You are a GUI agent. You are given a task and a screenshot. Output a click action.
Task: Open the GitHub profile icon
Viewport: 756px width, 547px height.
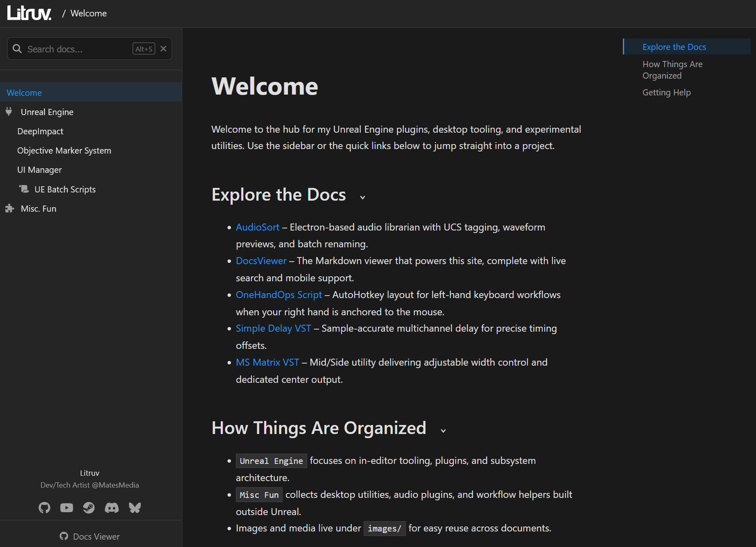44,508
